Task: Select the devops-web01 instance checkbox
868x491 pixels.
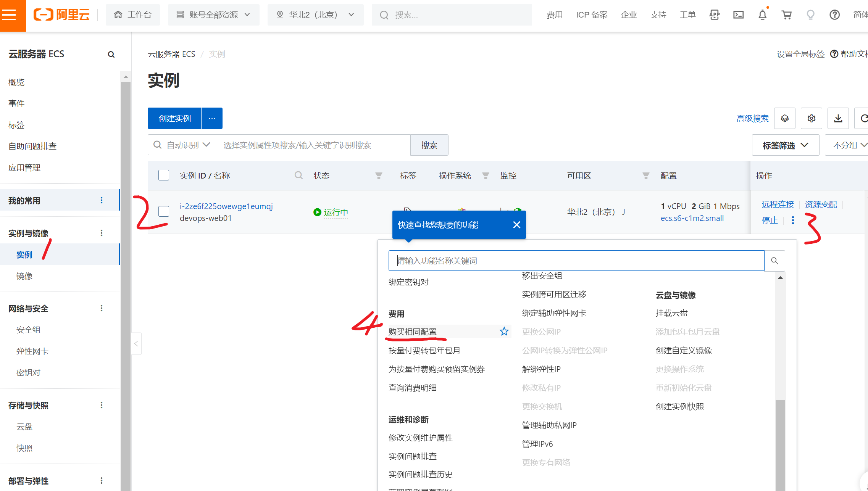Action: 164,211
